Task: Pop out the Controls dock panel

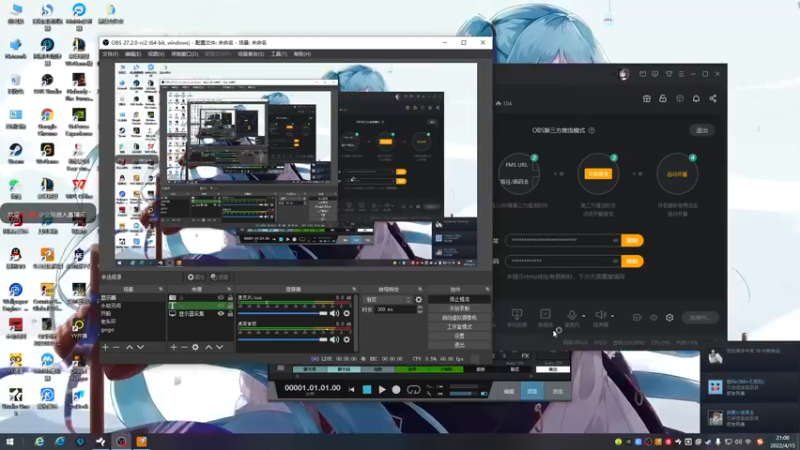Action: tap(487, 289)
